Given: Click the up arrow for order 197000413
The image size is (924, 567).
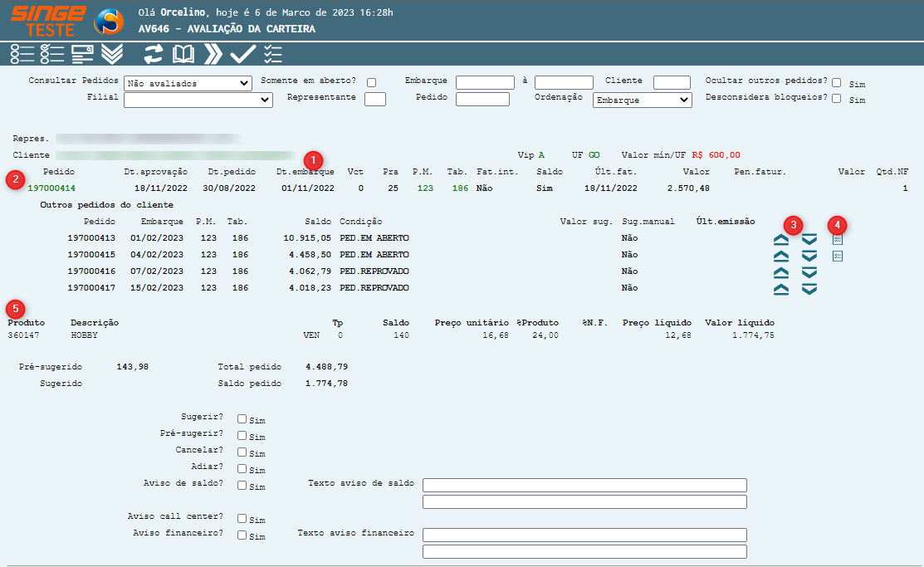Looking at the screenshot, I should (x=780, y=239).
